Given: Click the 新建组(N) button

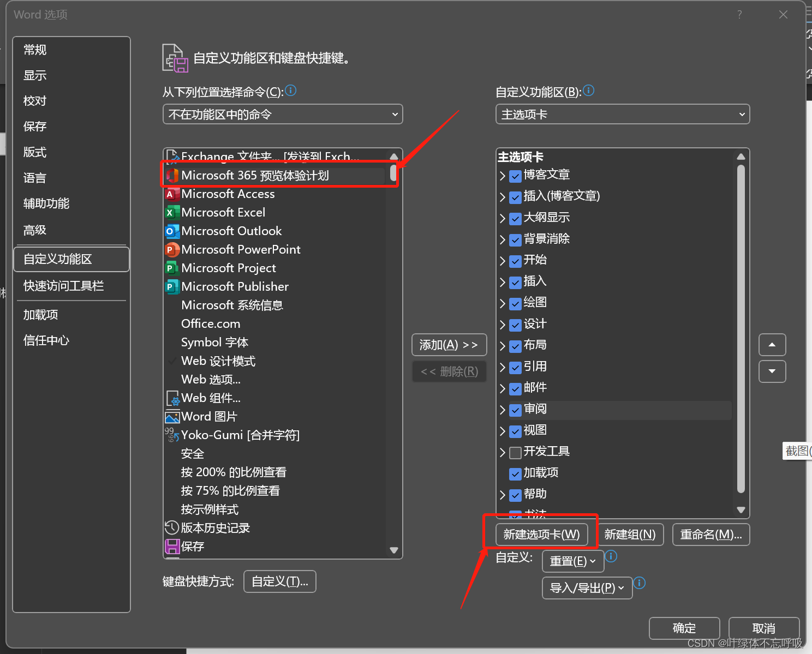Looking at the screenshot, I should point(630,535).
